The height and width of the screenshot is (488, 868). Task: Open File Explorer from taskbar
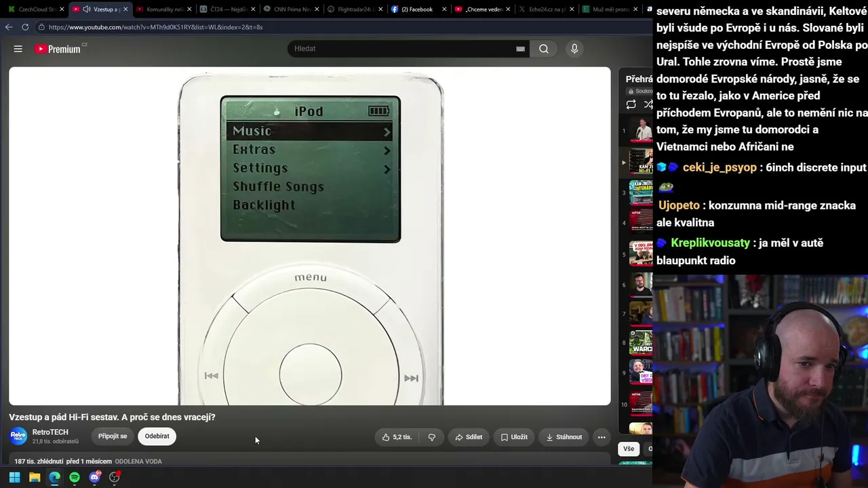click(35, 477)
